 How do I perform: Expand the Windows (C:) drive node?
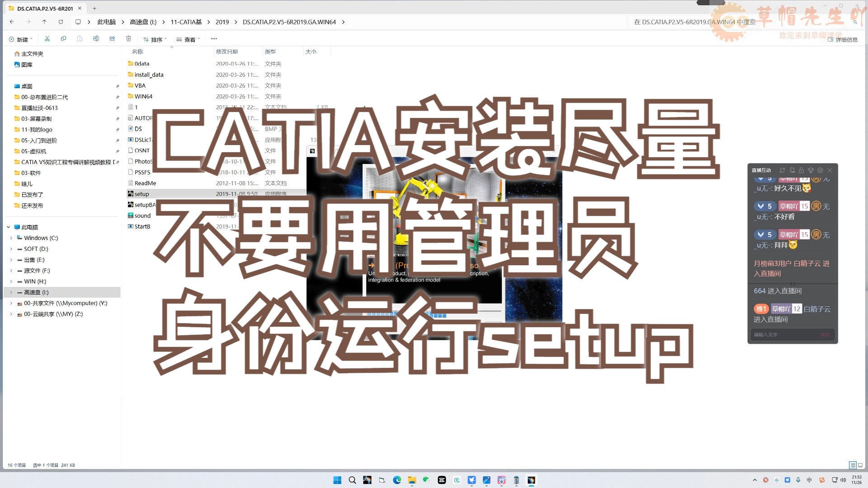pos(11,238)
